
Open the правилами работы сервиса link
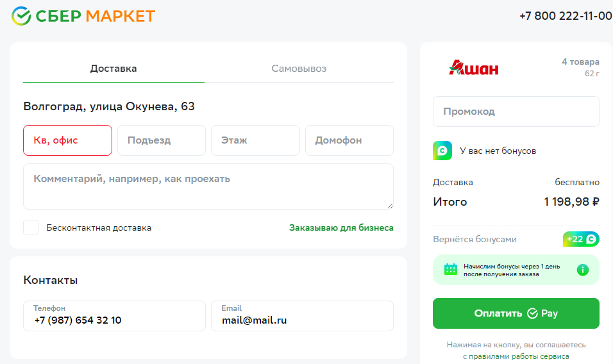tap(519, 356)
